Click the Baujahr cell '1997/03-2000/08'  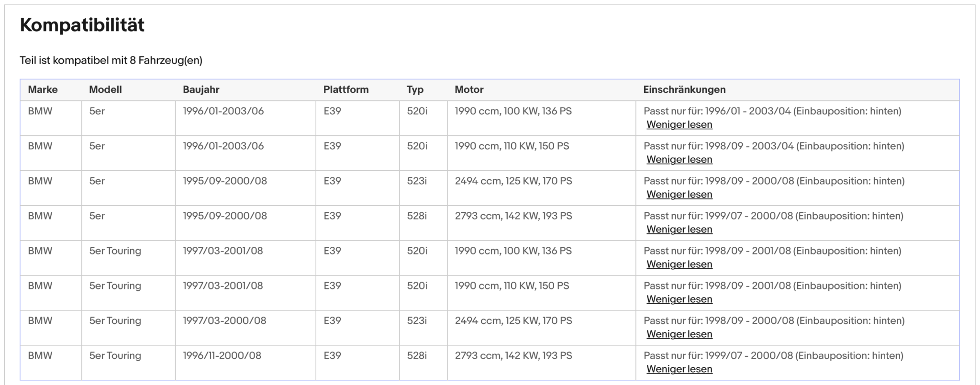224,320
